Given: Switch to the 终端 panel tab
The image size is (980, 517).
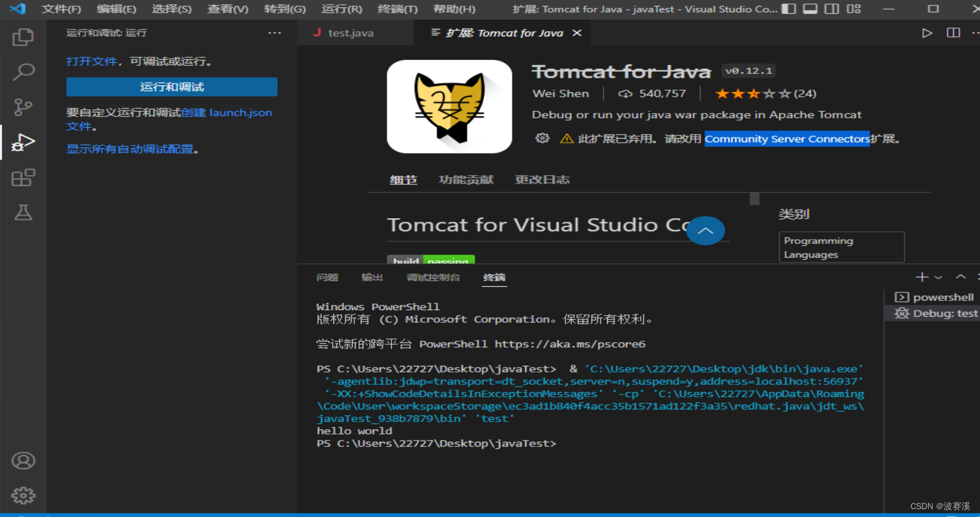Looking at the screenshot, I should [494, 277].
